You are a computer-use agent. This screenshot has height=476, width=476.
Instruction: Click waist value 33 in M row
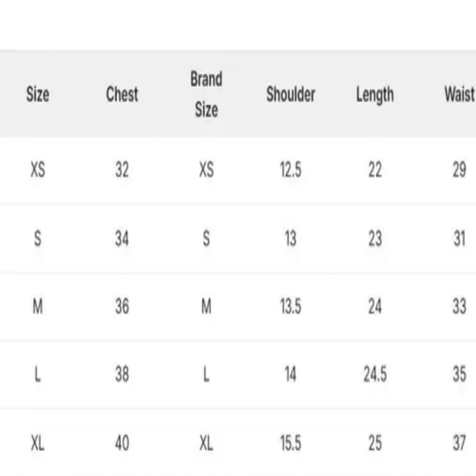click(x=459, y=306)
